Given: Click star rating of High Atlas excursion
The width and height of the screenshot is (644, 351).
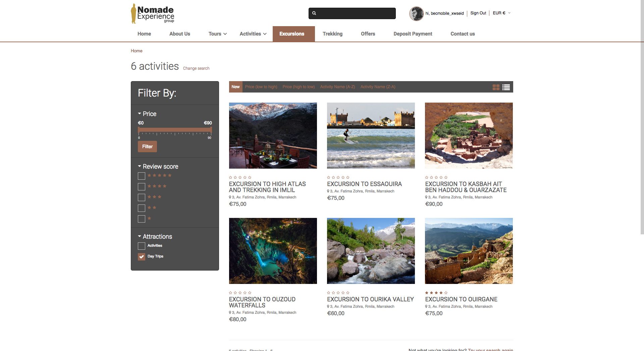Looking at the screenshot, I should (240, 177).
